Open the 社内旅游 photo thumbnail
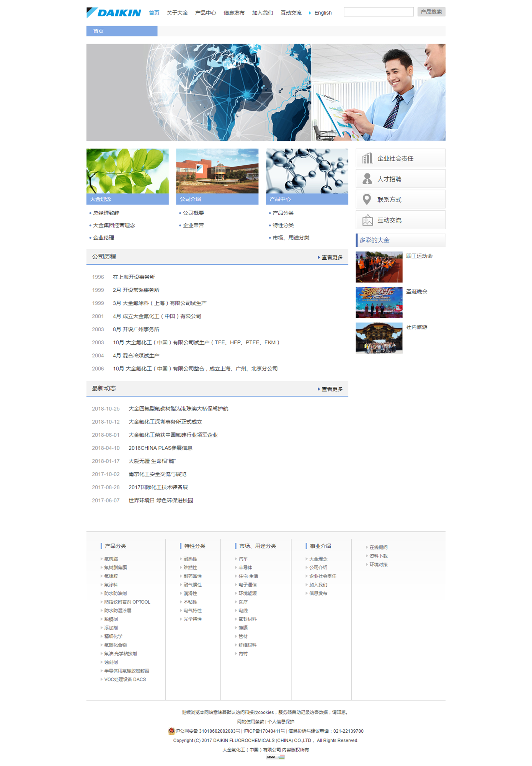Screen dimensions: 532x766 tap(379, 338)
